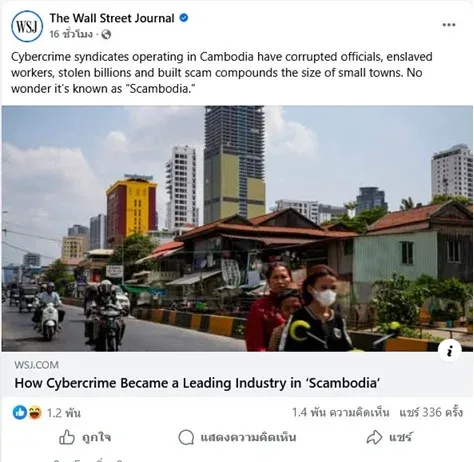Click the globe public audience icon
This screenshot has height=462, width=474.
[106, 34]
